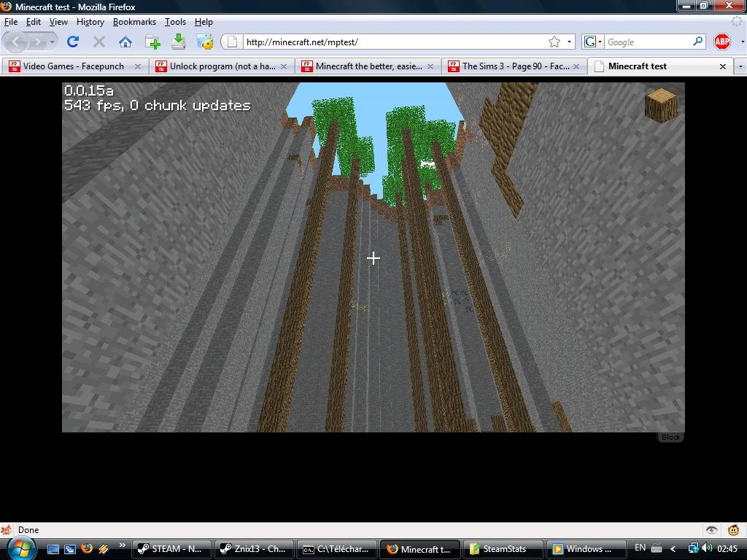
Task: Open the Edit menu
Action: coord(34,22)
